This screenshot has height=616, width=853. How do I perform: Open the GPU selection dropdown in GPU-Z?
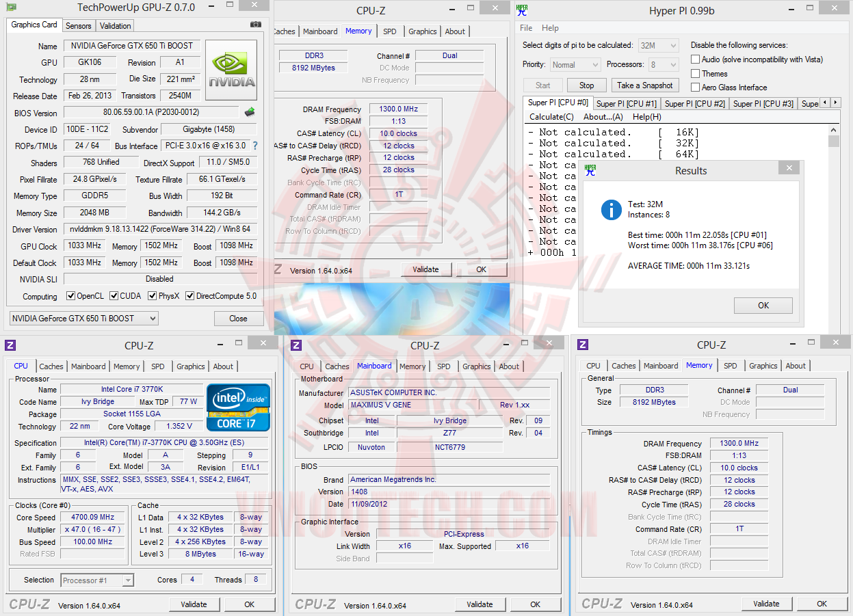pos(83,318)
